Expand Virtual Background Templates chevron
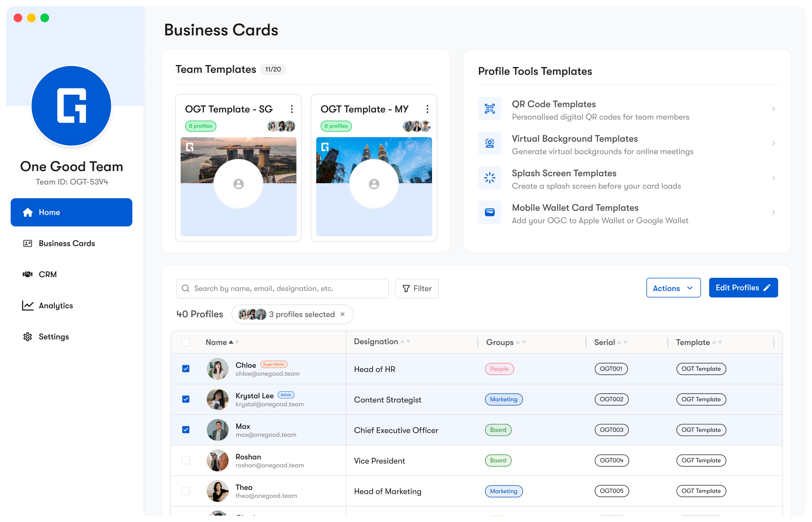This screenshot has width=812, height=522. [773, 143]
